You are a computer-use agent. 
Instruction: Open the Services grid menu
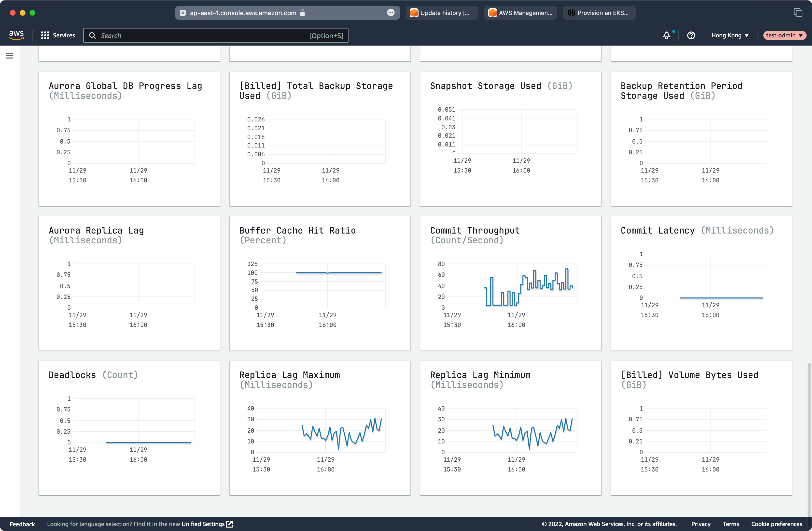pos(58,35)
